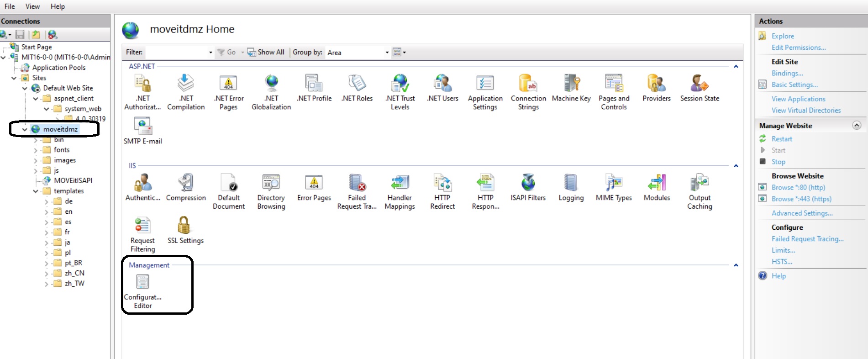Image resolution: width=868 pixels, height=359 pixels.
Task: Collapse the Manage Website section
Action: coord(857,126)
